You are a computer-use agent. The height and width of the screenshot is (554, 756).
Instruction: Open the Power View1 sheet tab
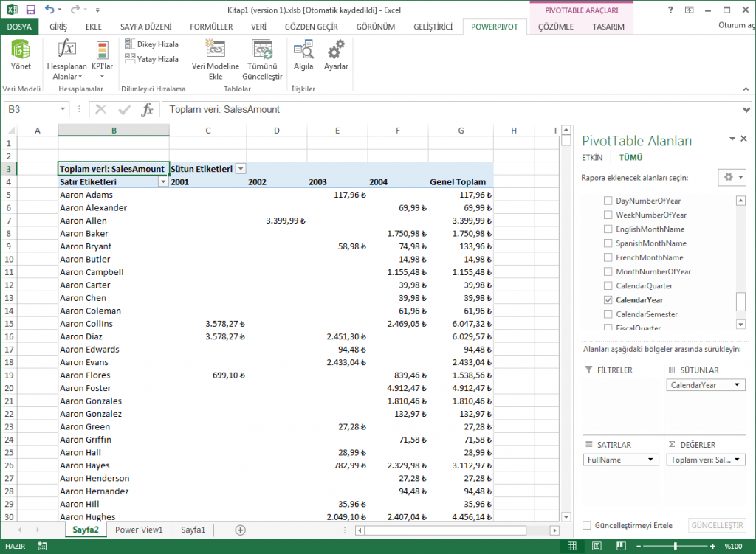(x=139, y=530)
